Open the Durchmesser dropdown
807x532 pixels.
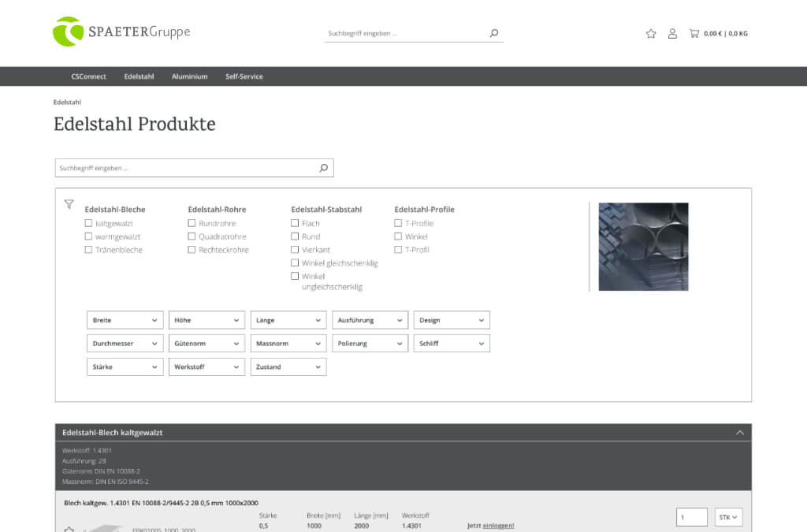point(125,343)
